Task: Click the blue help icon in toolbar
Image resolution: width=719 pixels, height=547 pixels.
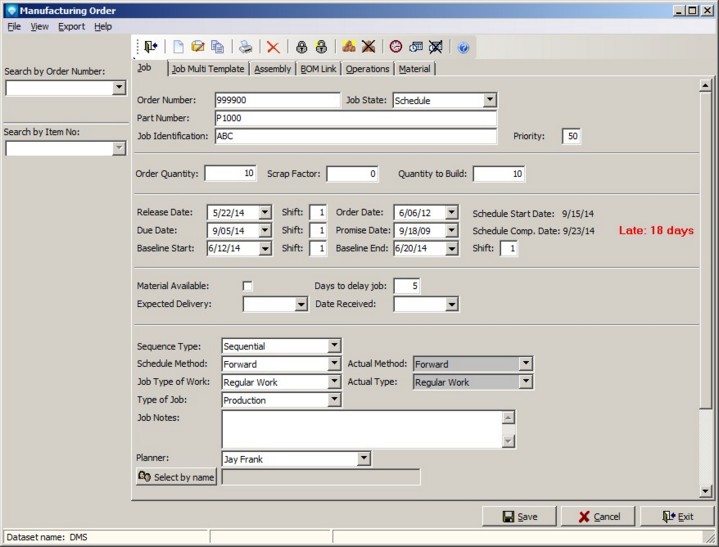Action: (463, 47)
